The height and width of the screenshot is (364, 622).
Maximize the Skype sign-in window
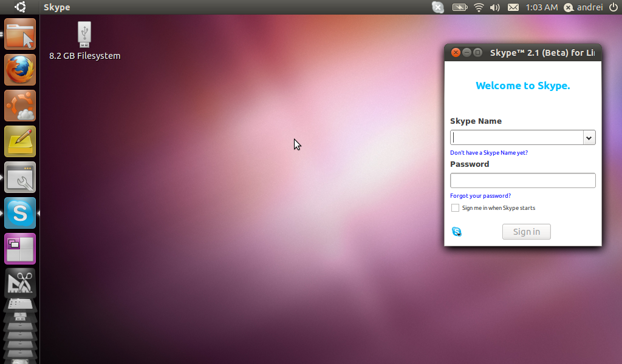[477, 52]
